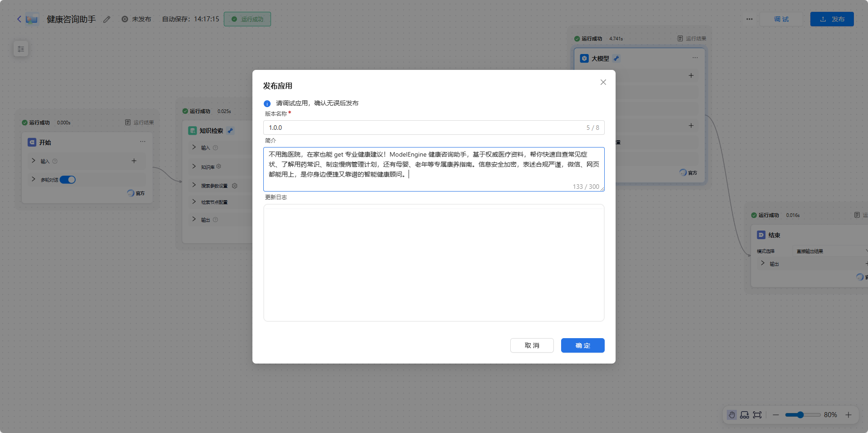Viewport: 868px width, 433px height.
Task: Toggle the 多轮对话 switch in 开始 node
Action: [x=68, y=179]
